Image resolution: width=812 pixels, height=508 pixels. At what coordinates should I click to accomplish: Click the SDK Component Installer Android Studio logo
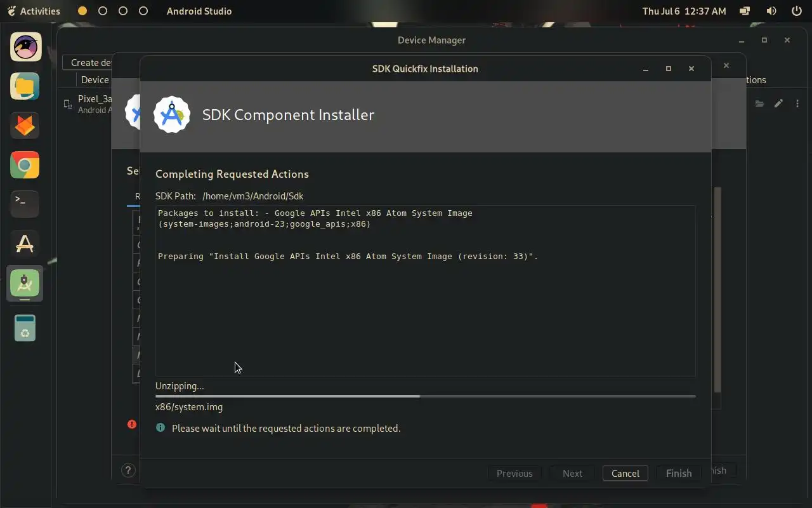(172, 114)
